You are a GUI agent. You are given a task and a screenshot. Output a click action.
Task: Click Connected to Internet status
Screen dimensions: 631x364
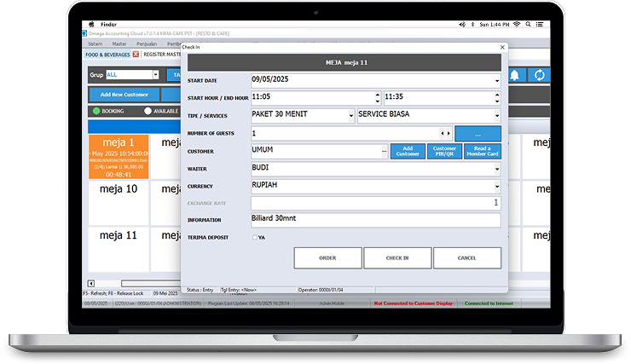(x=489, y=303)
